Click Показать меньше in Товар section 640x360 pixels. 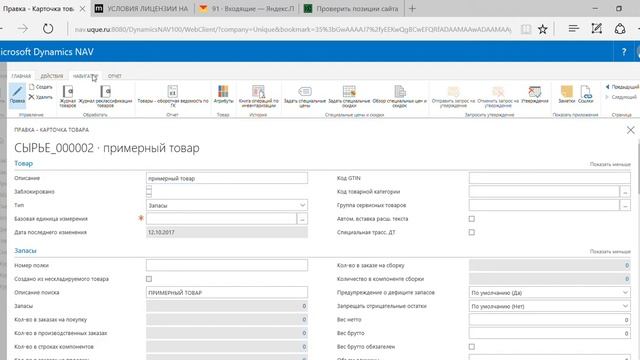(x=610, y=164)
